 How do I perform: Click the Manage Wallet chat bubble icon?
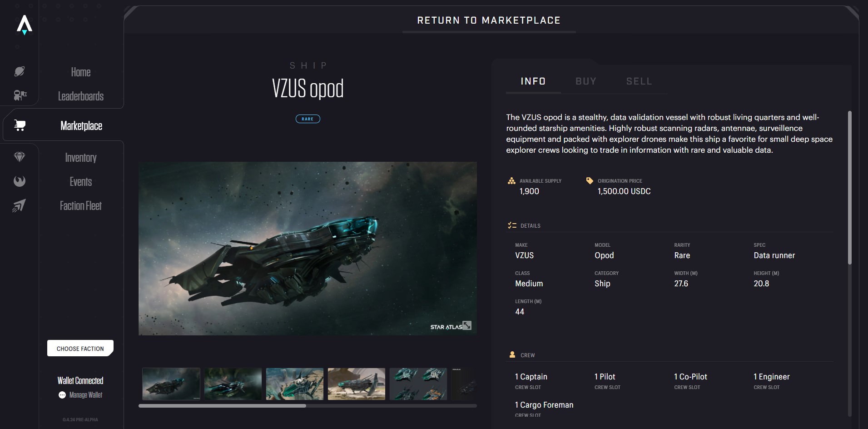(x=62, y=395)
